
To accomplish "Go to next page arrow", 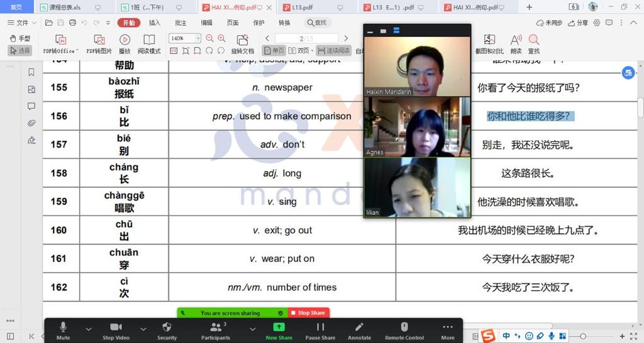I will pyautogui.click(x=346, y=38).
